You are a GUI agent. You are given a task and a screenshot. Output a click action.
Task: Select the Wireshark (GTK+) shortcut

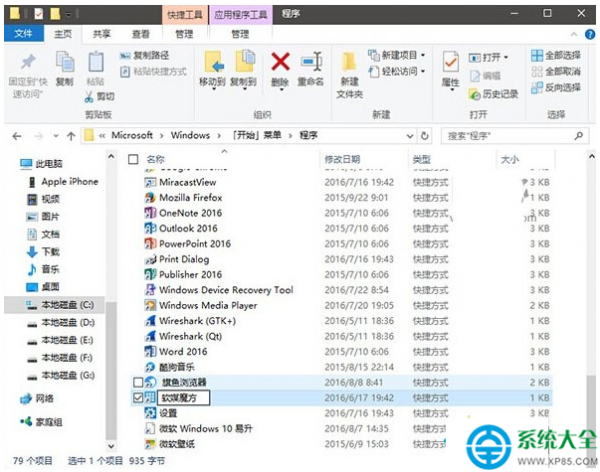tap(190, 321)
